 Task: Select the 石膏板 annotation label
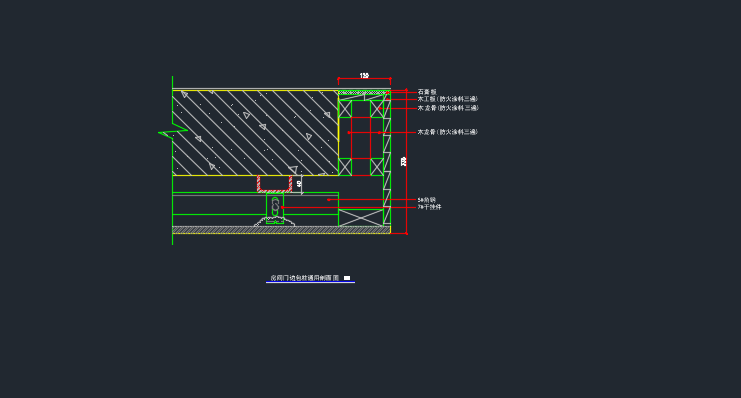click(427, 92)
